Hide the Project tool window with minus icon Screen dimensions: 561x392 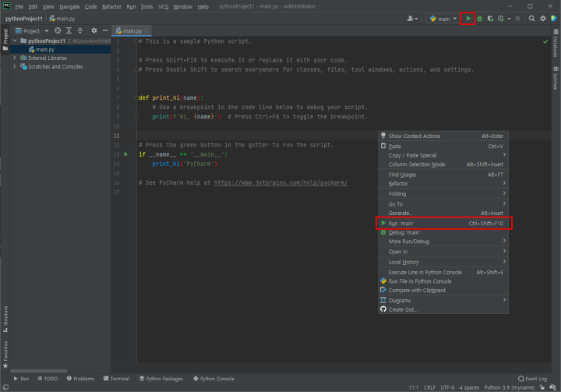tap(105, 31)
